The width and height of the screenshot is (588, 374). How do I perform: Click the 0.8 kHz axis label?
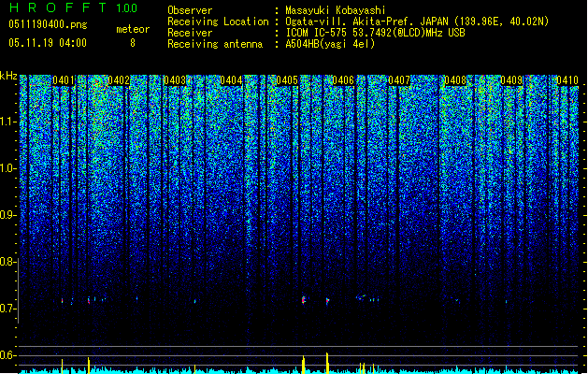tap(7, 262)
